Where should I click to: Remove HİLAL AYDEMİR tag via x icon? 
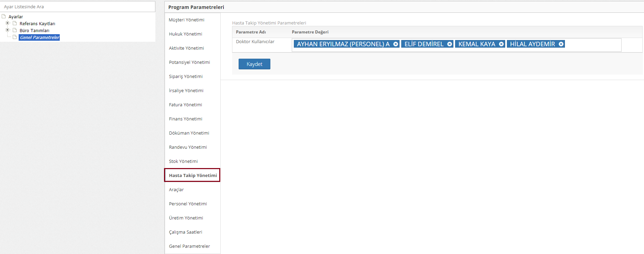(561, 44)
